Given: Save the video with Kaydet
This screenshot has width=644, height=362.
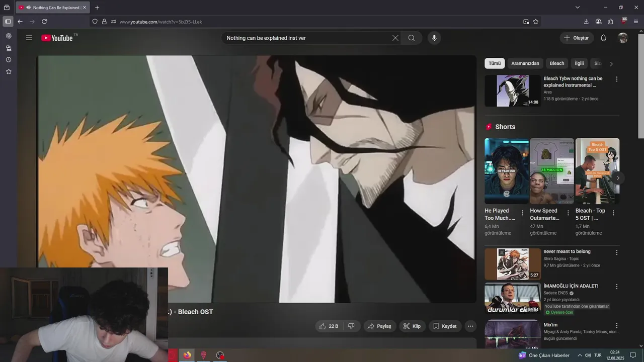Looking at the screenshot, I should pyautogui.click(x=445, y=326).
